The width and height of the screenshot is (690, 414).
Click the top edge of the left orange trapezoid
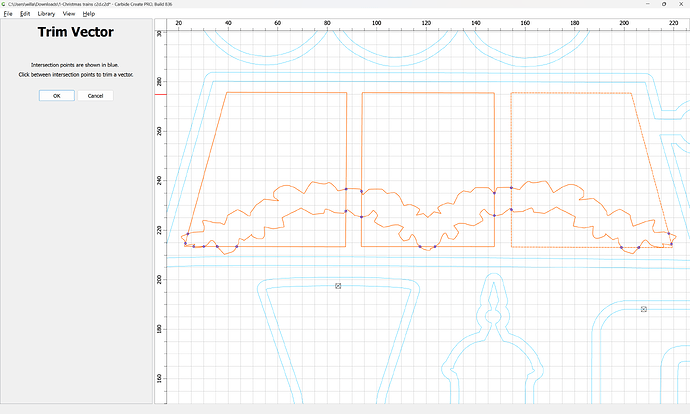[287, 93]
